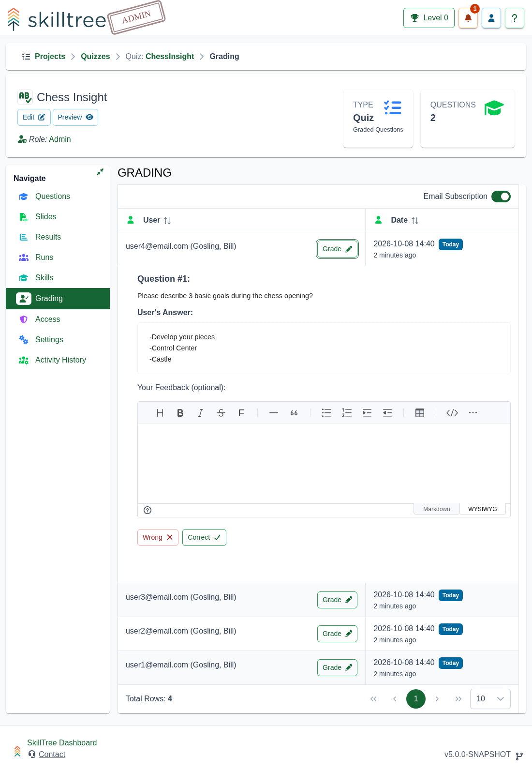Insert table in feedback editor
This screenshot has width=532, height=772.
(420, 413)
